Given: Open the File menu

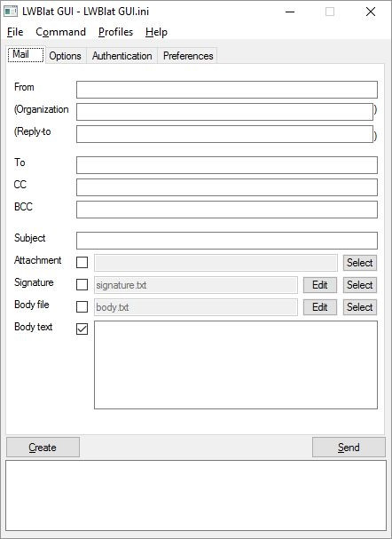Looking at the screenshot, I should (x=15, y=32).
